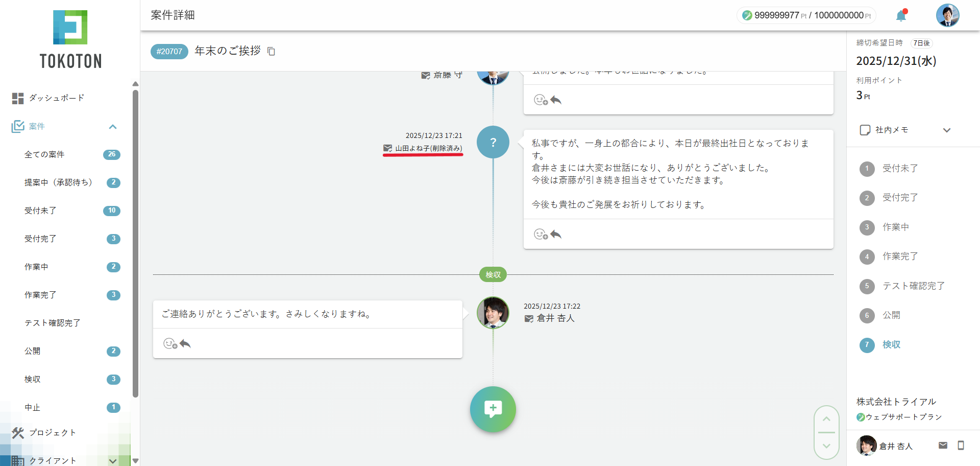Viewport: 980px width, 466px height.
Task: Open the notifications bell
Action: [x=901, y=15]
